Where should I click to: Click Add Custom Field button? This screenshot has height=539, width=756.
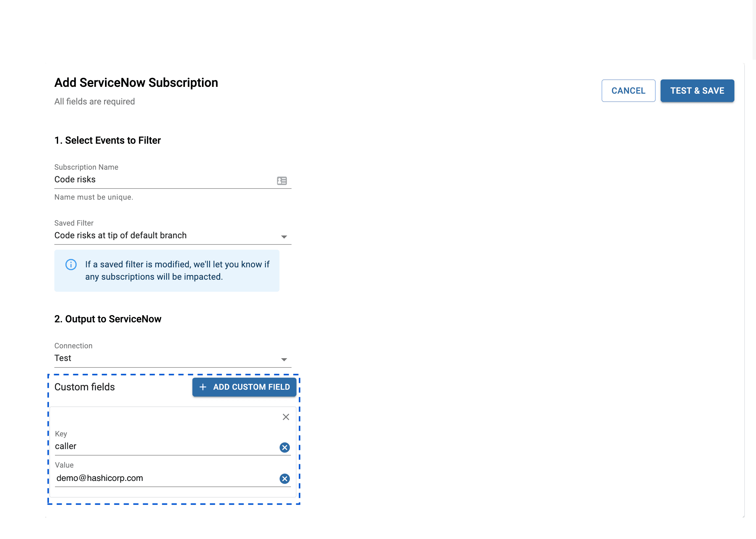(x=244, y=387)
